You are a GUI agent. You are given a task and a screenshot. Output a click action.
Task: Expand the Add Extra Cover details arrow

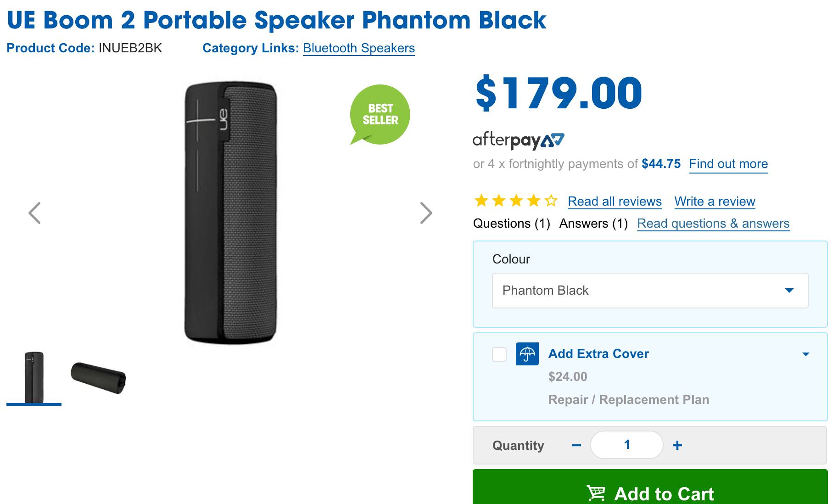(x=805, y=354)
